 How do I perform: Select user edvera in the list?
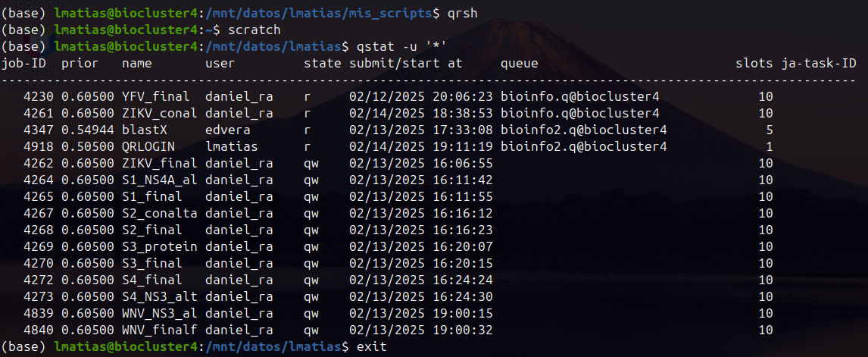click(227, 130)
